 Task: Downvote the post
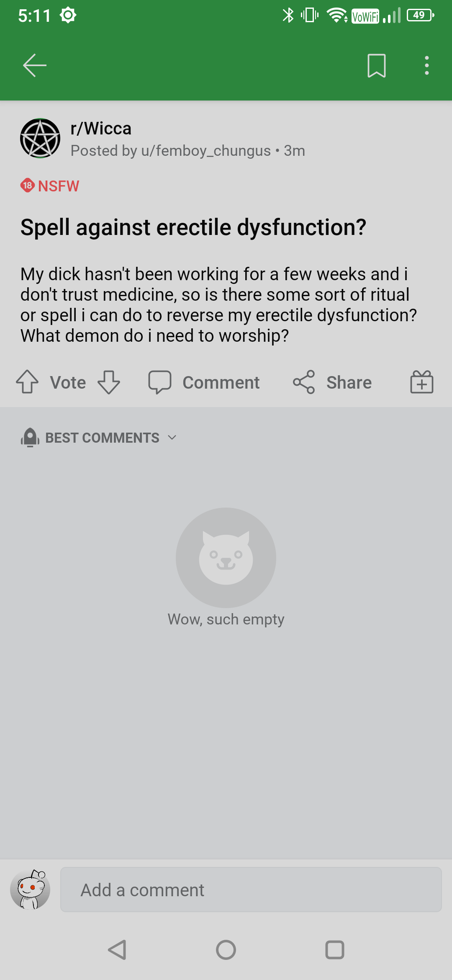[109, 382]
